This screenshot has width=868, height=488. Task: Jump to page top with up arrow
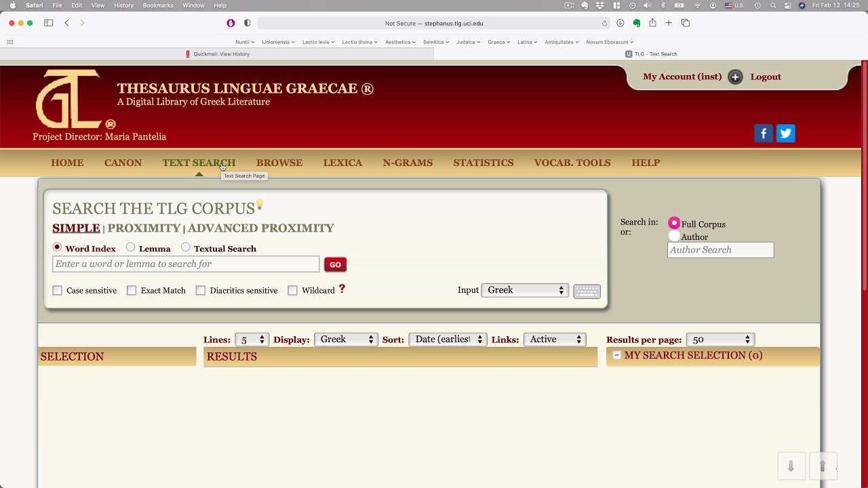tap(823, 466)
